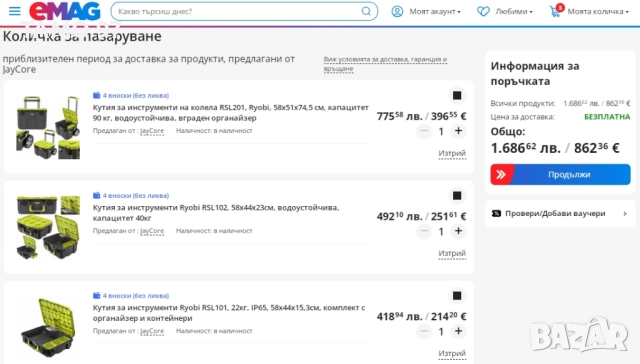Click the favorites heart icon
The width and height of the screenshot is (640, 364).
point(483,12)
